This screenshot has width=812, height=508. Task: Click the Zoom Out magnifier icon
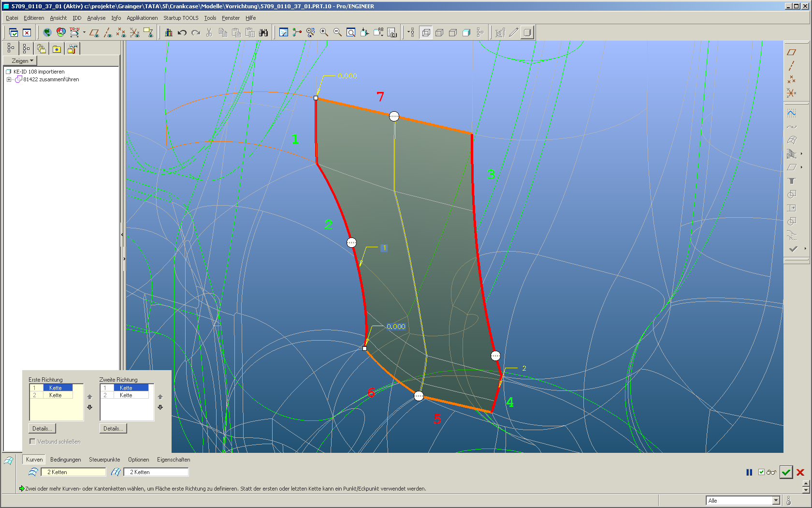[x=337, y=32]
